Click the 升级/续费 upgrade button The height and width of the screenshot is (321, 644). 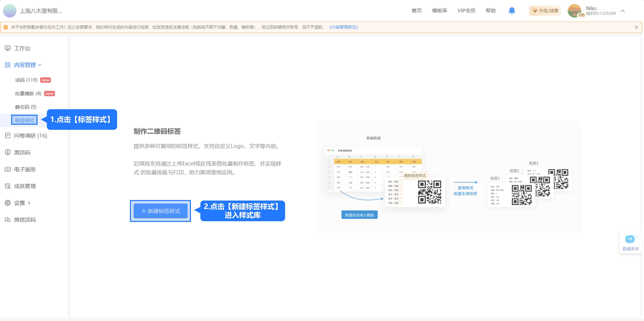(545, 11)
